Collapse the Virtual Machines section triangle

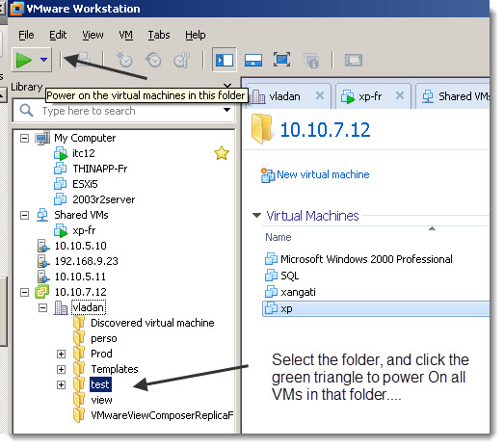[x=256, y=215]
